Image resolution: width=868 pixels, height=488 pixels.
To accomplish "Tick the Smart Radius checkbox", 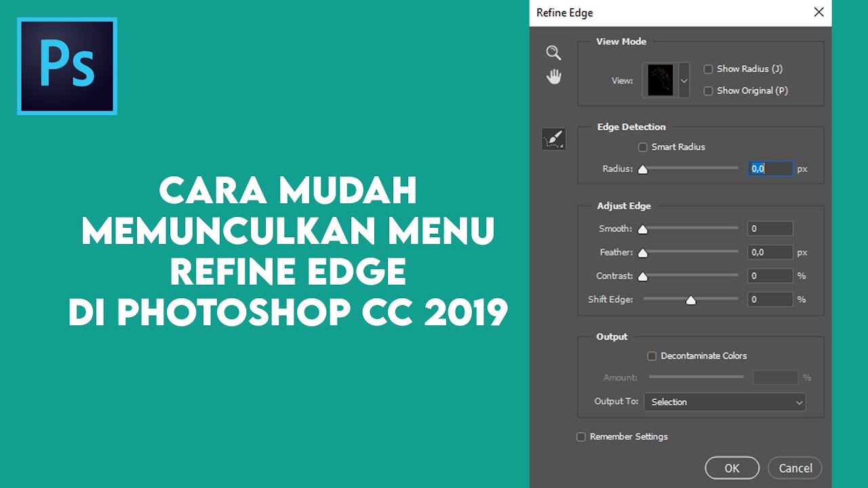I will pyautogui.click(x=643, y=147).
